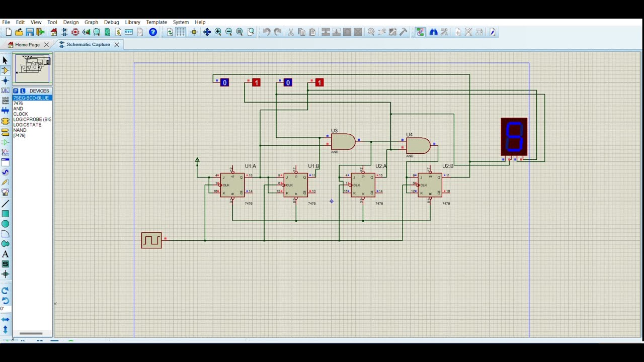The height and width of the screenshot is (362, 644).
Task: Click the Close Project door icon
Action: [x=40, y=32]
